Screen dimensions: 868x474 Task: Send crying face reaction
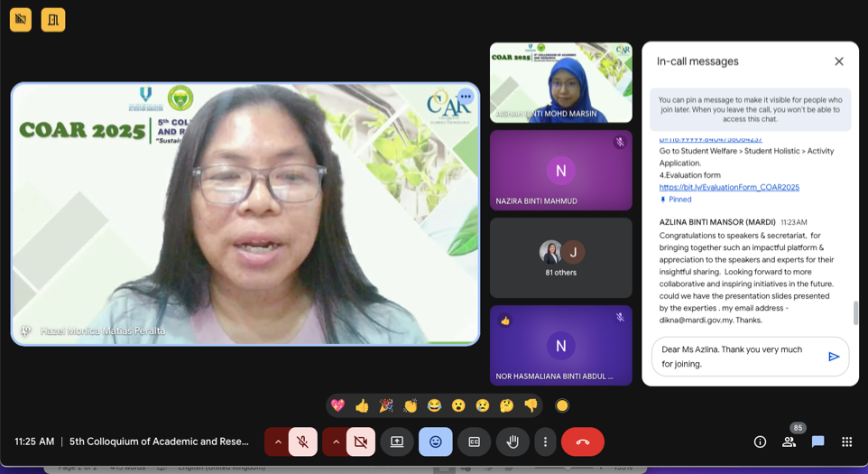coord(483,406)
